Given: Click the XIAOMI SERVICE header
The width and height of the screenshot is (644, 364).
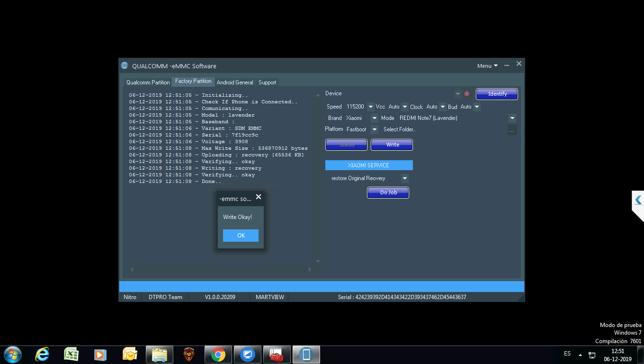Looking at the screenshot, I should click(369, 165).
